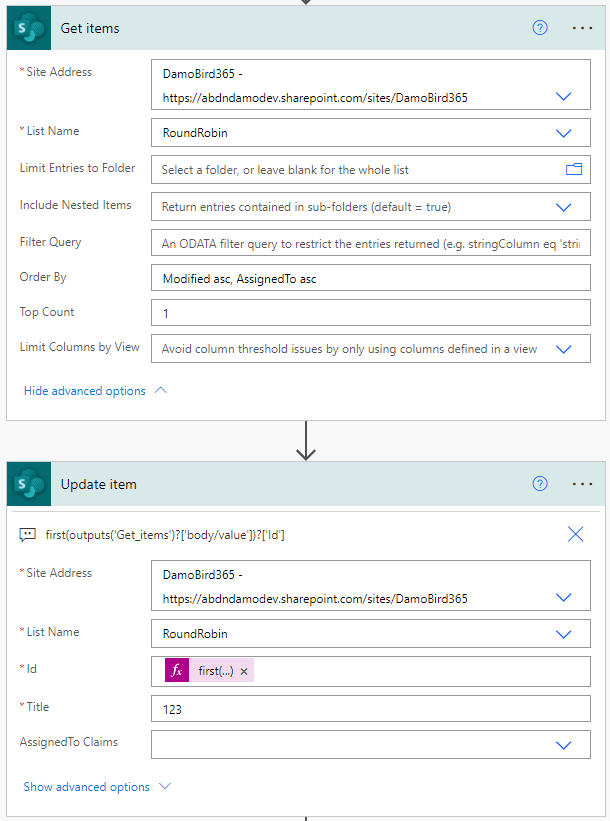The image size is (610, 821).
Task: Show advanced options in Update item
Action: pos(90,787)
